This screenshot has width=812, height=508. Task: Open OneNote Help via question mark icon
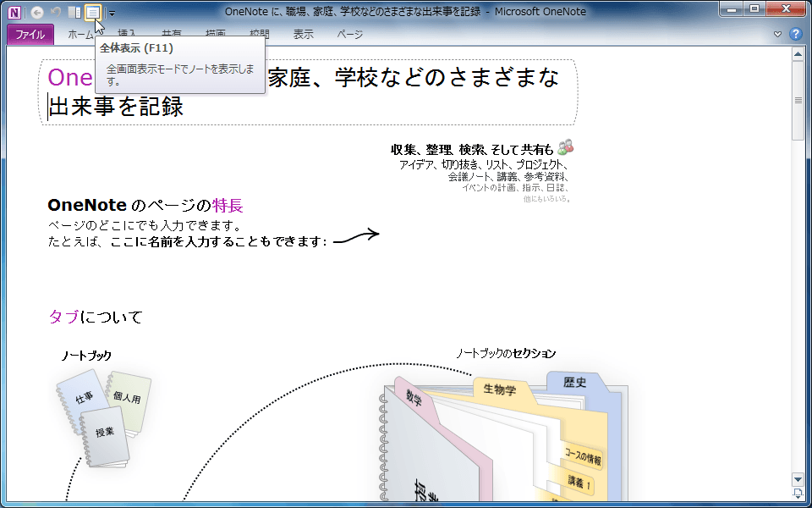pyautogui.click(x=795, y=34)
